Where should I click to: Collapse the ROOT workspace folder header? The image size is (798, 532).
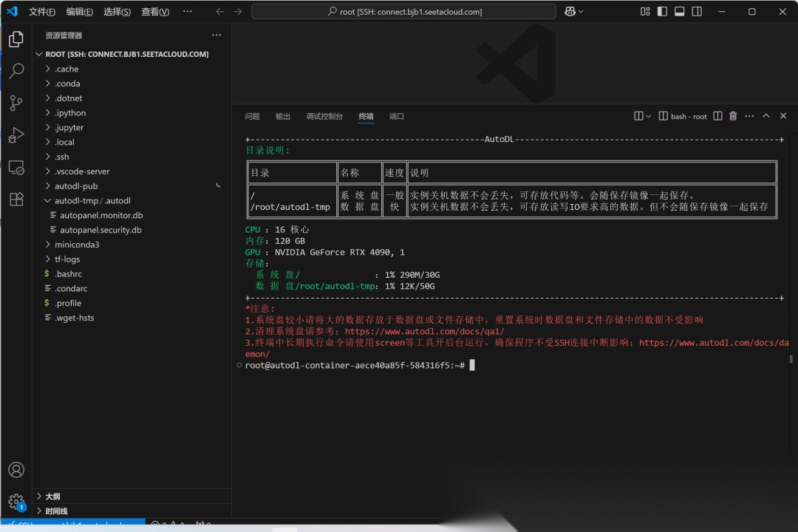pyautogui.click(x=132, y=54)
